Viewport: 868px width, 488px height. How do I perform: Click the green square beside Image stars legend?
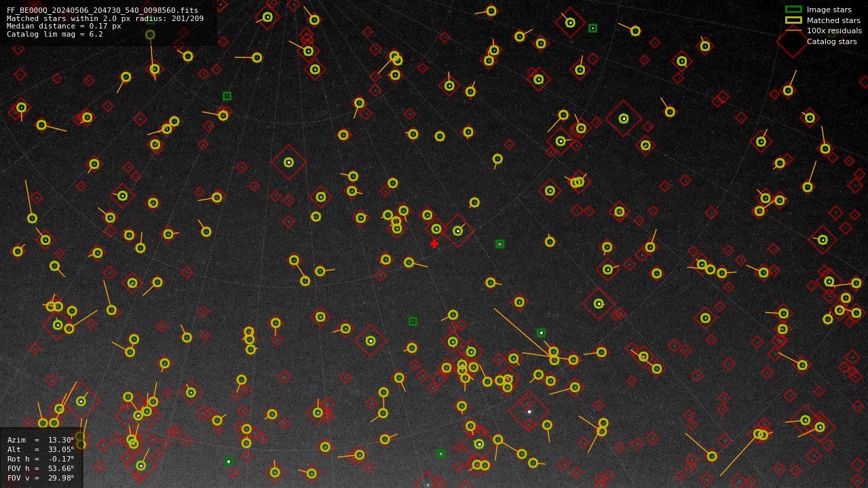[793, 10]
